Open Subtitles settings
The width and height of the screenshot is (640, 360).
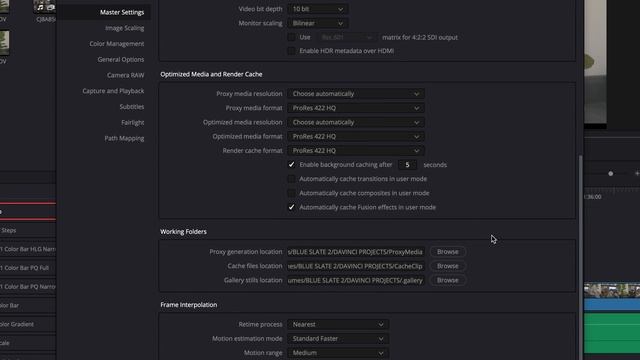point(132,107)
